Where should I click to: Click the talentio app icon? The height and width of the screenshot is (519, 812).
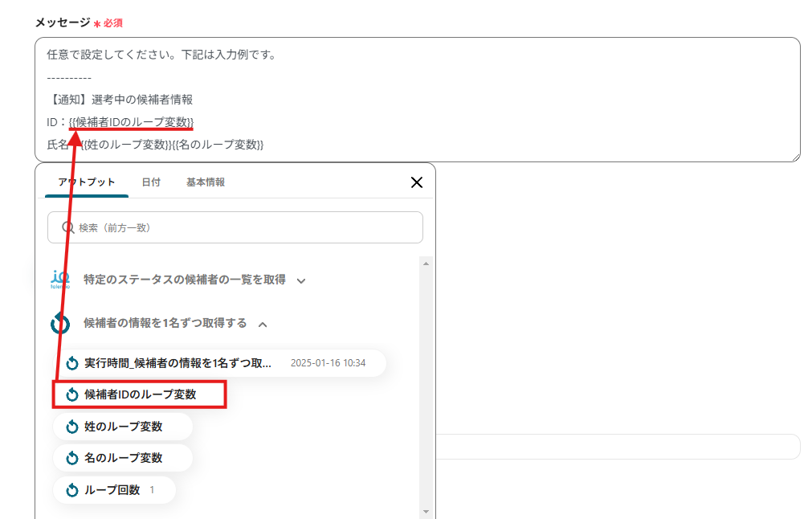point(60,279)
